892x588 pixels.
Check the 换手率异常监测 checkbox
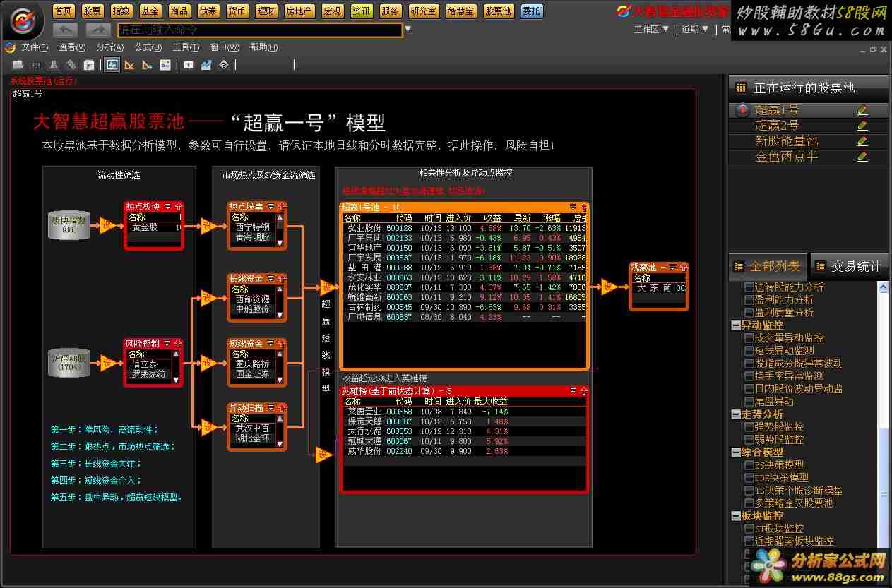click(x=749, y=376)
